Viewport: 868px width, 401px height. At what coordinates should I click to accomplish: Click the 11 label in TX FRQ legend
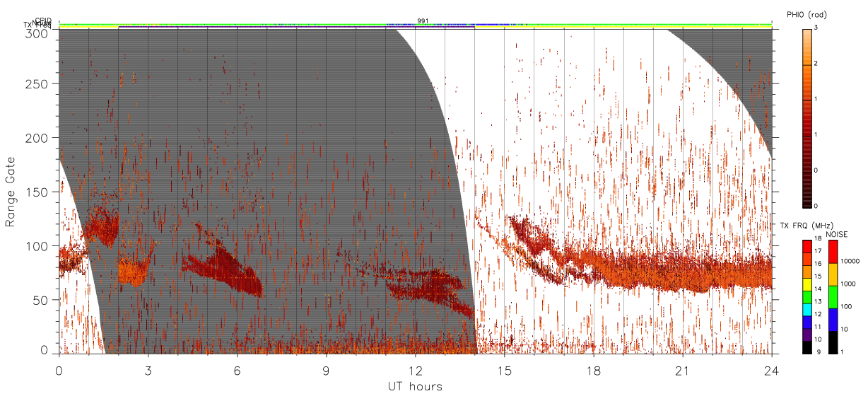tap(818, 327)
